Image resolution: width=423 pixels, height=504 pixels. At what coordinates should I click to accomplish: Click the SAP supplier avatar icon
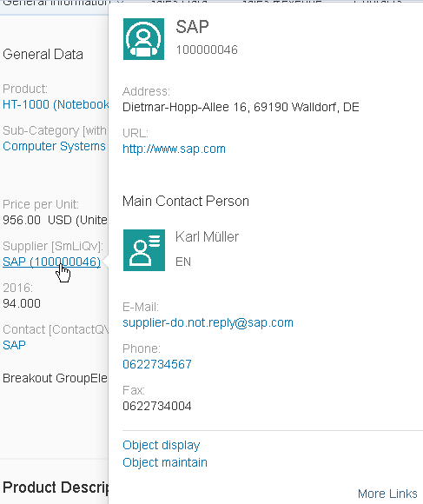143,39
